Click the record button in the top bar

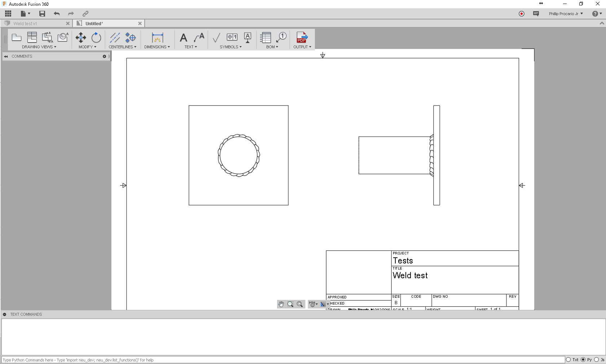[x=522, y=14]
